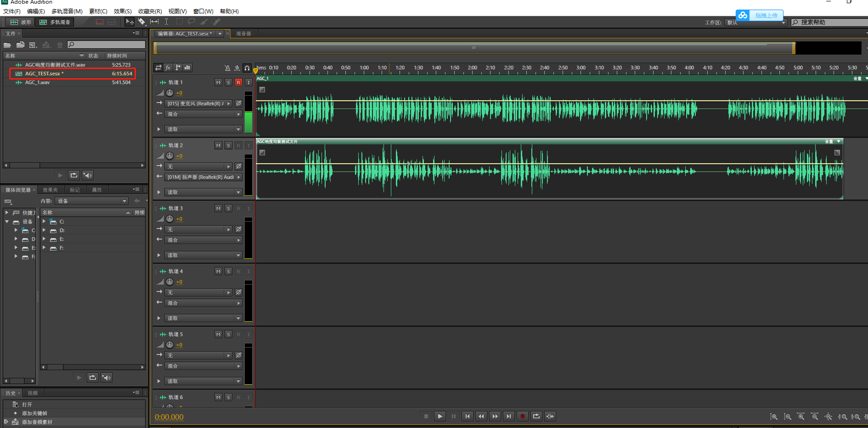Switch to the 波形 waveform view
Image resolution: width=868 pixels, height=428 pixels.
pyautogui.click(x=21, y=22)
